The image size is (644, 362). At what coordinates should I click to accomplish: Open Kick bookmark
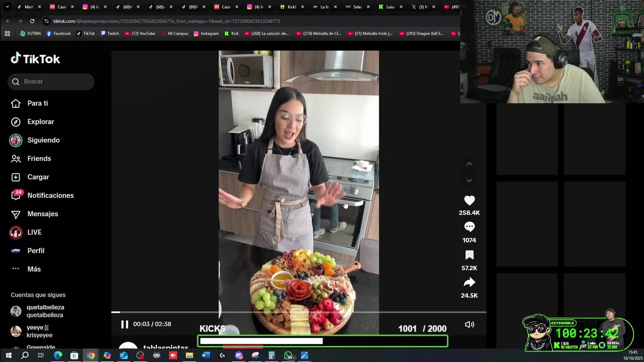point(231,34)
